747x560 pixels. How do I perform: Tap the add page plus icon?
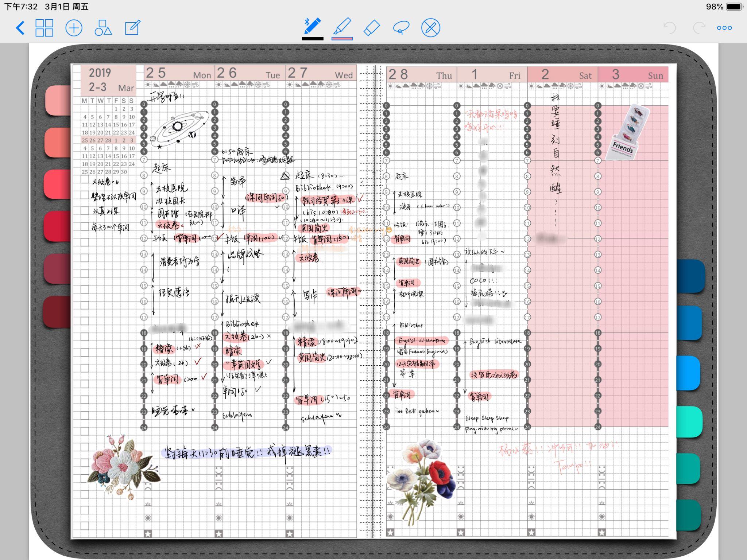point(74,28)
